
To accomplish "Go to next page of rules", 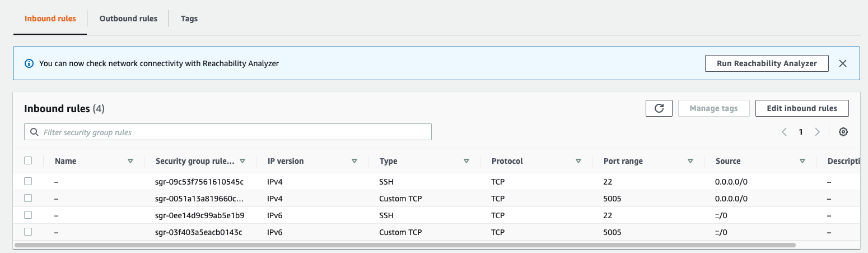I will 818,132.
